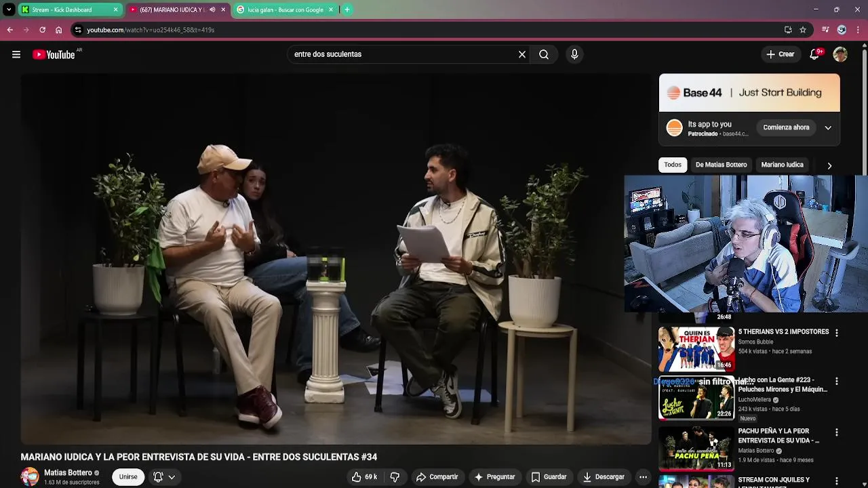Click the page vertical scrollbar
Image resolution: width=868 pixels, height=488 pixels.
864,108
